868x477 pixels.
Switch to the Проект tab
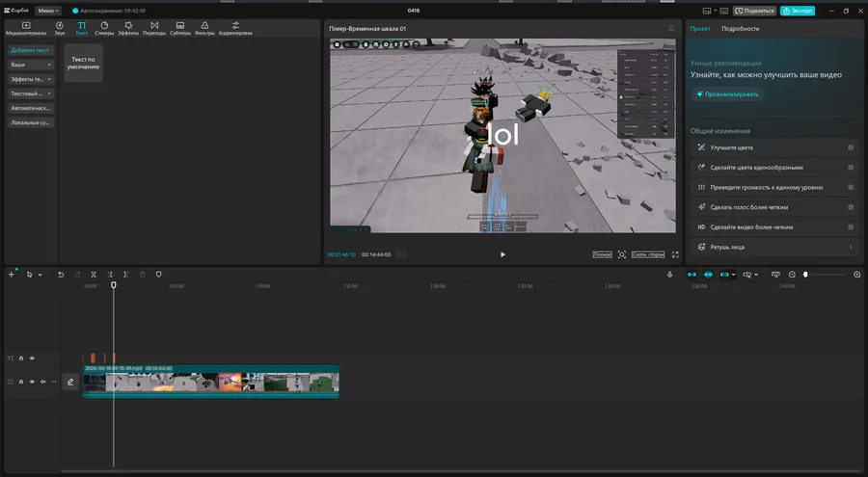[x=700, y=28]
